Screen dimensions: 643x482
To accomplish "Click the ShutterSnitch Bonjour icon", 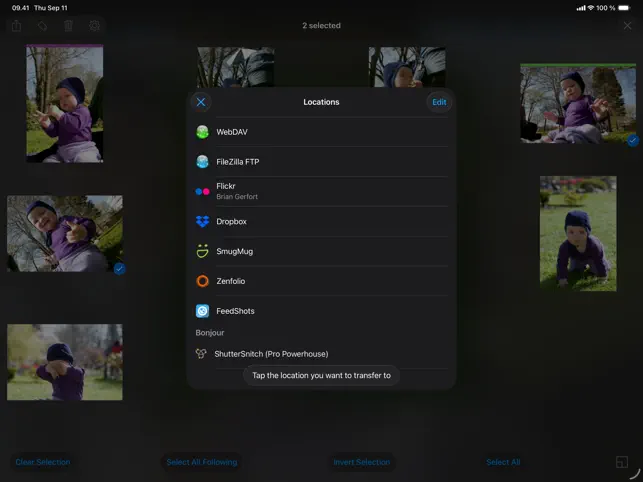I will [201, 354].
